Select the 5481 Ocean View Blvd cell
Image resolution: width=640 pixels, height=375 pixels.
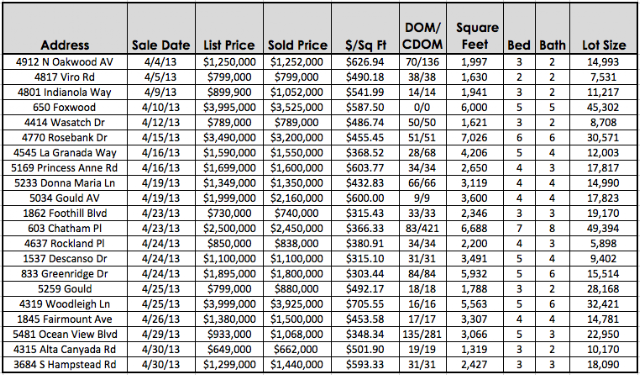tap(65, 334)
